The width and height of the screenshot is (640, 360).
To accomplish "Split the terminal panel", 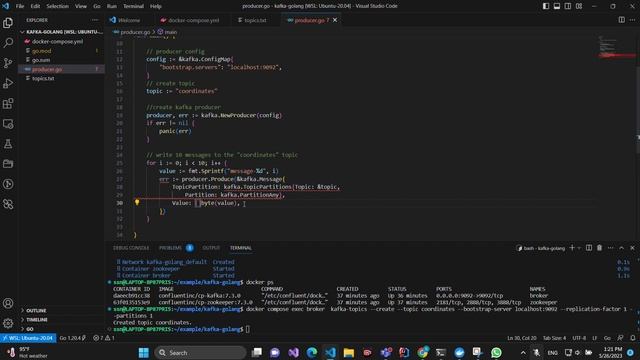I will coord(589,248).
